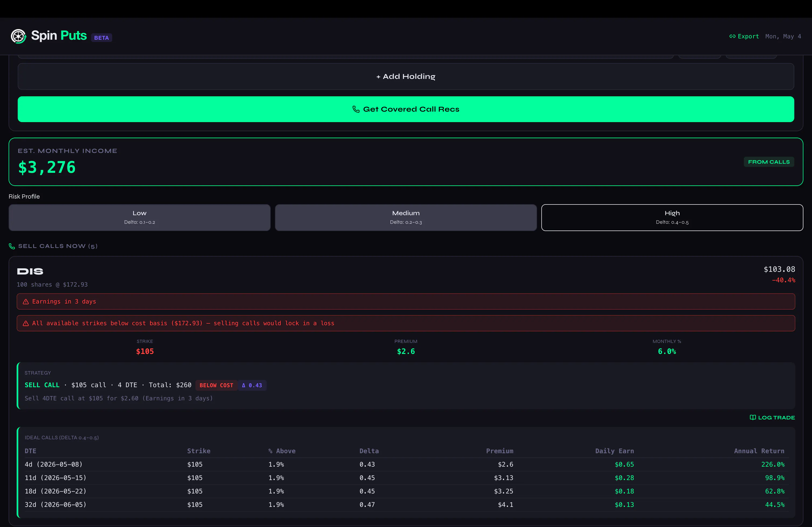
Task: Click the $103.08 current price
Action: coord(779,269)
